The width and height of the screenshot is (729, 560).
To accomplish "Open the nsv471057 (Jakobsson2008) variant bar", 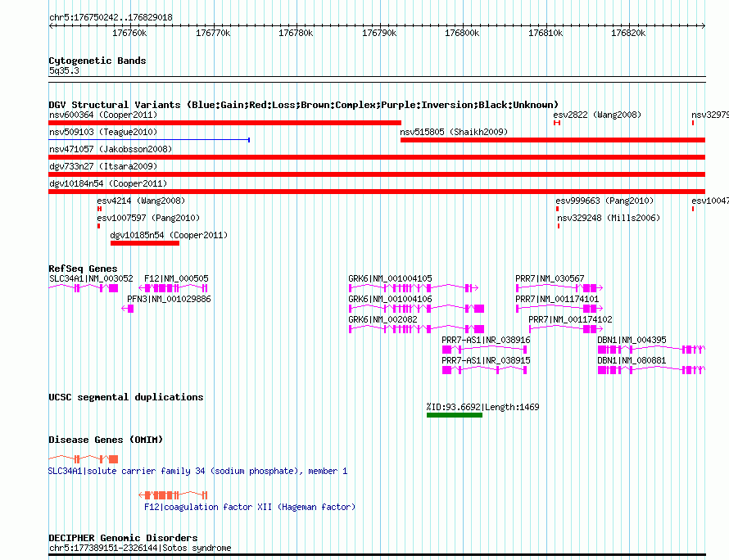I will (x=377, y=157).
